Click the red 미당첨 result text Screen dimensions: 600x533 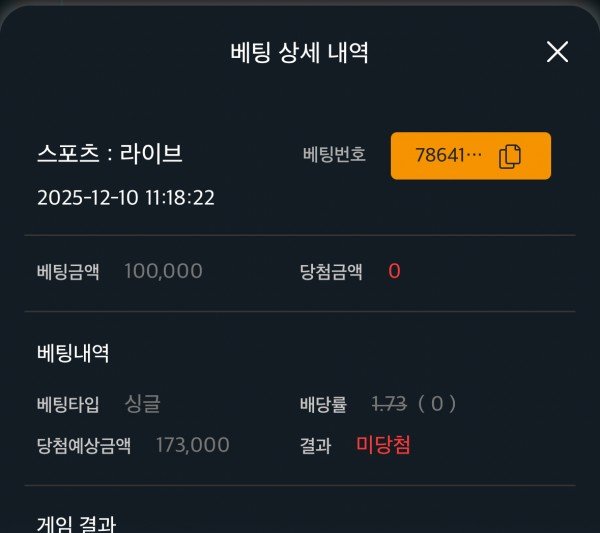point(383,445)
